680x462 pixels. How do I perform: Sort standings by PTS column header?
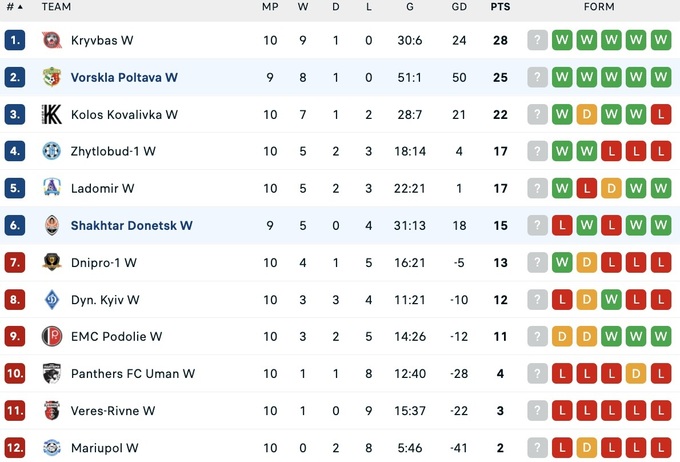click(x=500, y=7)
